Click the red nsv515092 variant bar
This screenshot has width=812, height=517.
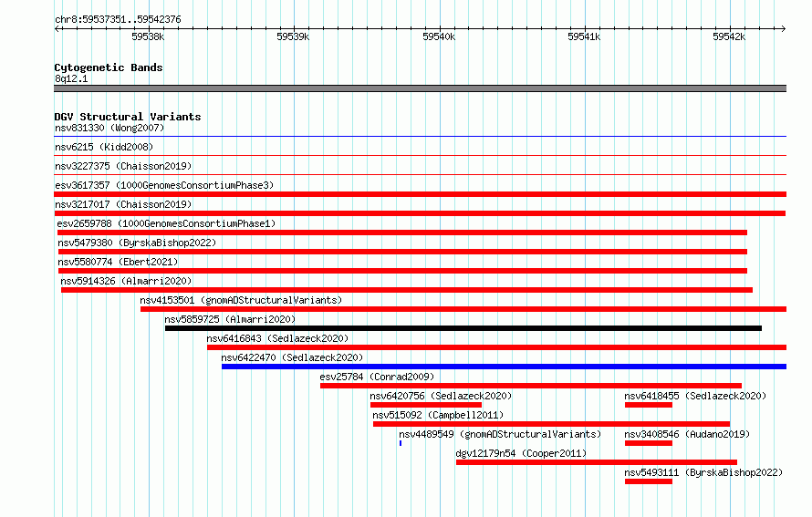tap(551, 424)
